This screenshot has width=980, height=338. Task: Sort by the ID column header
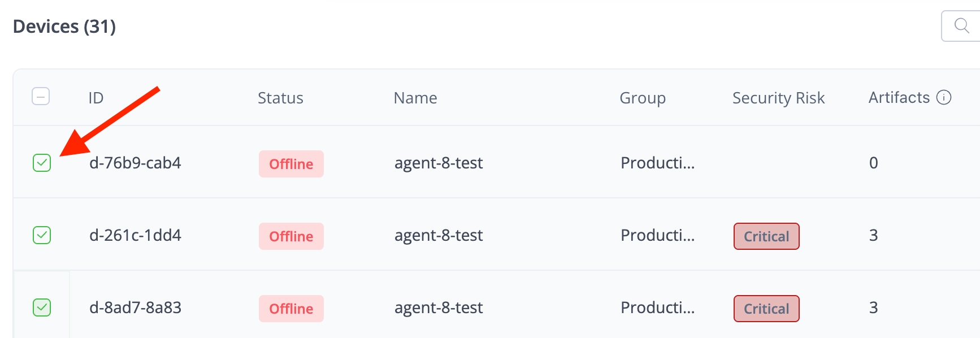pos(96,98)
